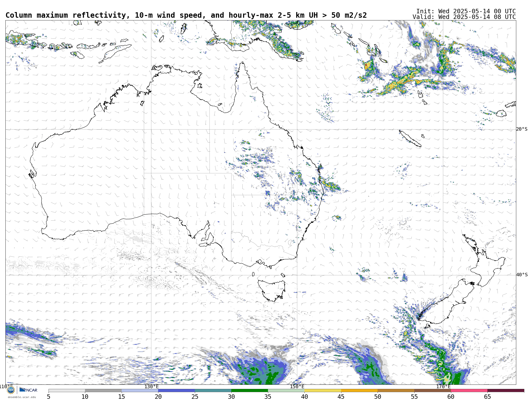Click the colorbar label '35'
The width and height of the screenshot is (532, 400).
coord(268,397)
